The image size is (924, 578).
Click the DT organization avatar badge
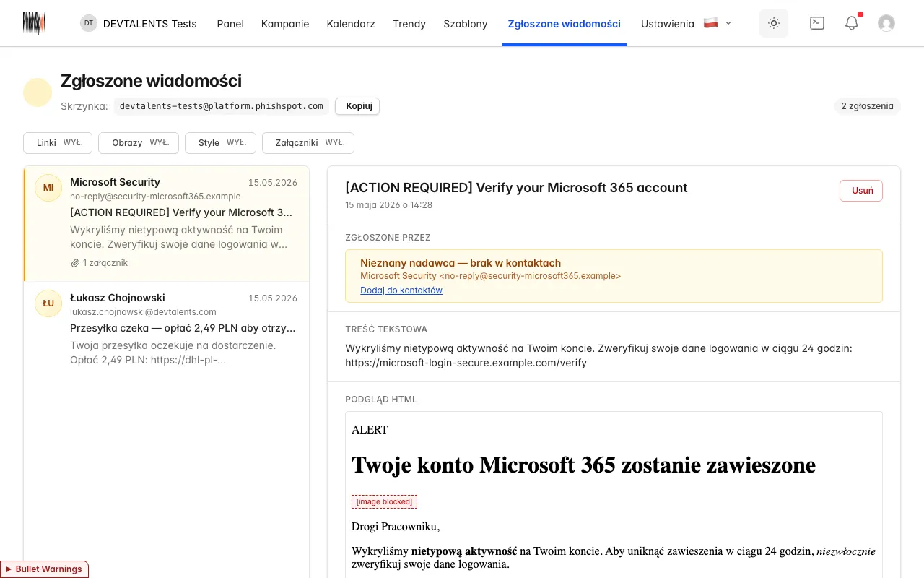pos(89,23)
